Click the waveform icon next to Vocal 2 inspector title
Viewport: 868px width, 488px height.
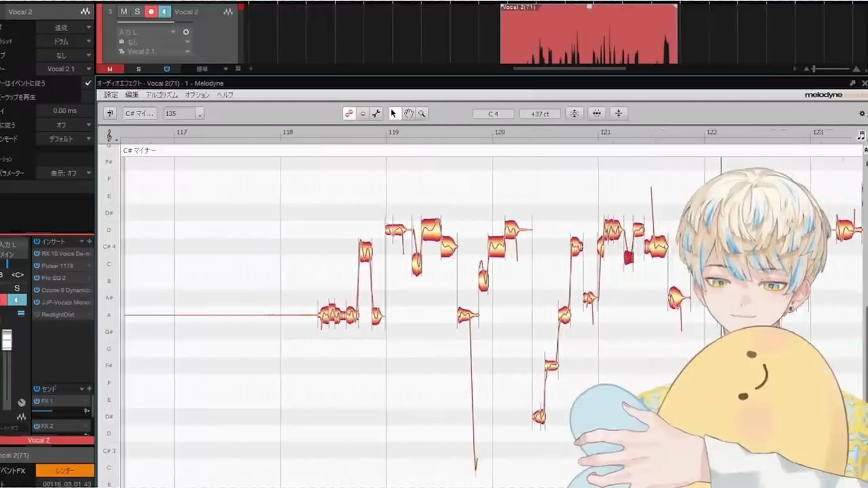(86, 12)
